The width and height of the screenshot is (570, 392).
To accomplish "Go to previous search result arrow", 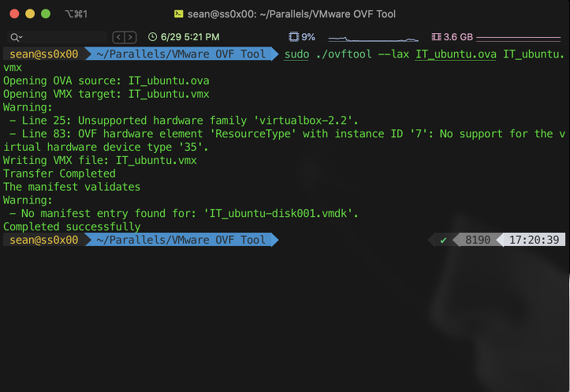I will click(118, 37).
